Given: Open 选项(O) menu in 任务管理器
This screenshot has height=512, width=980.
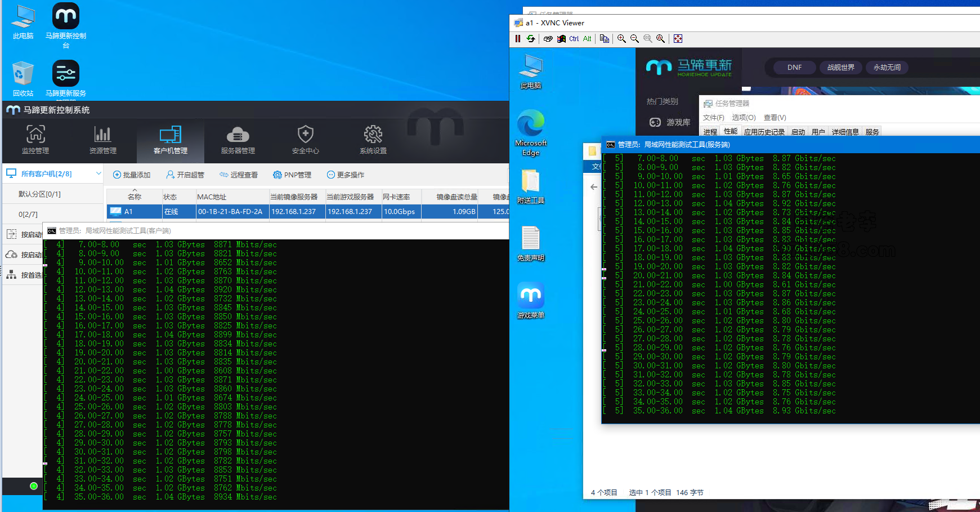Looking at the screenshot, I should (744, 118).
